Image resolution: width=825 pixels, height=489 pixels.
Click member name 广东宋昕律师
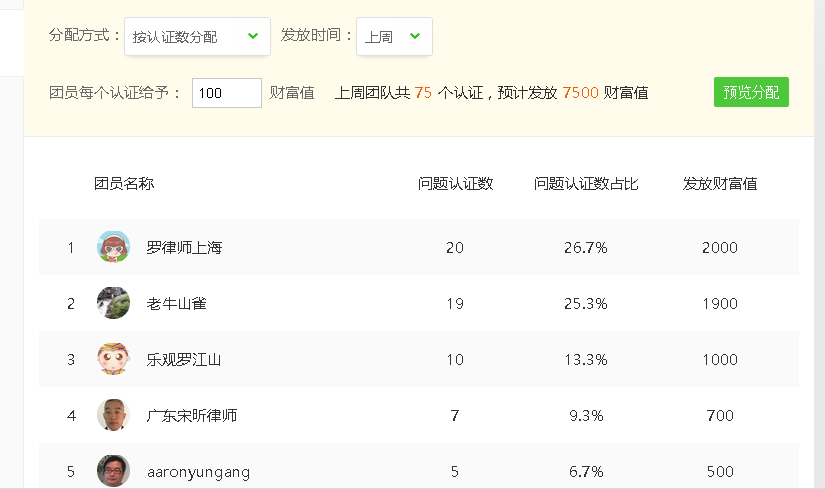(x=192, y=416)
